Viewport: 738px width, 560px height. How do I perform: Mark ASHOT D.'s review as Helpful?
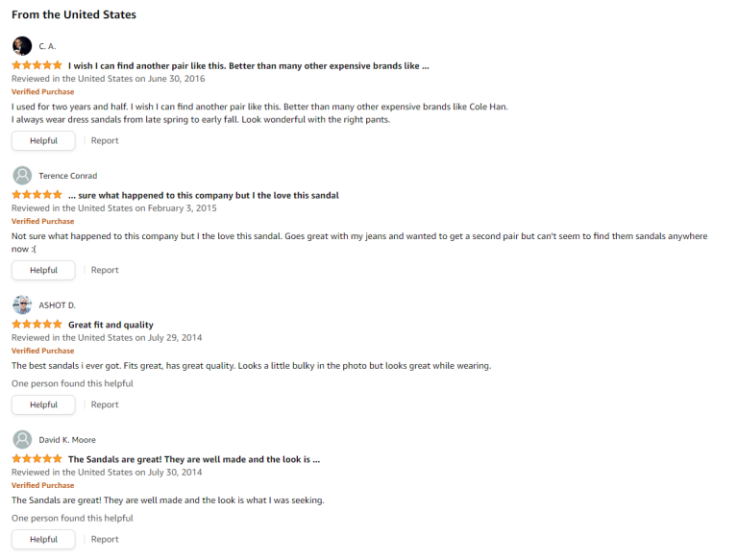[43, 405]
